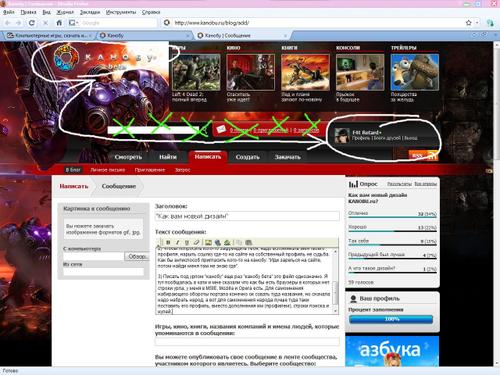This screenshot has height=375, width=500.
Task: Open the Журнал browser menu
Action: (x=65, y=12)
